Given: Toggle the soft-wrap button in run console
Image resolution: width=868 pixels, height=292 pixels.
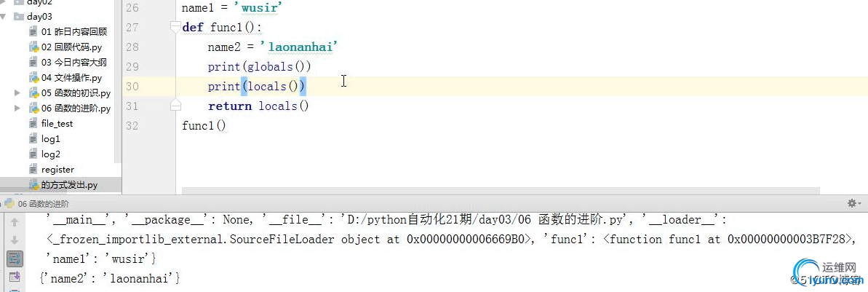Looking at the screenshot, I should (15, 258).
